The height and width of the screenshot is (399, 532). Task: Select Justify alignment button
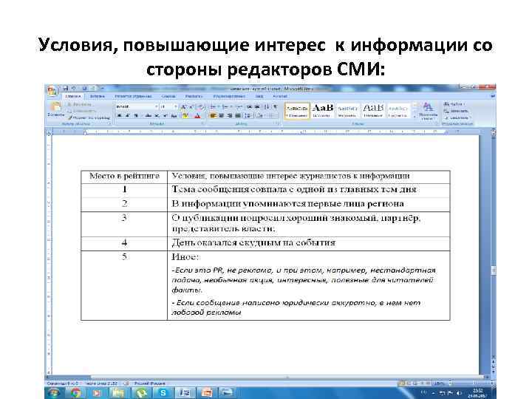(x=238, y=116)
